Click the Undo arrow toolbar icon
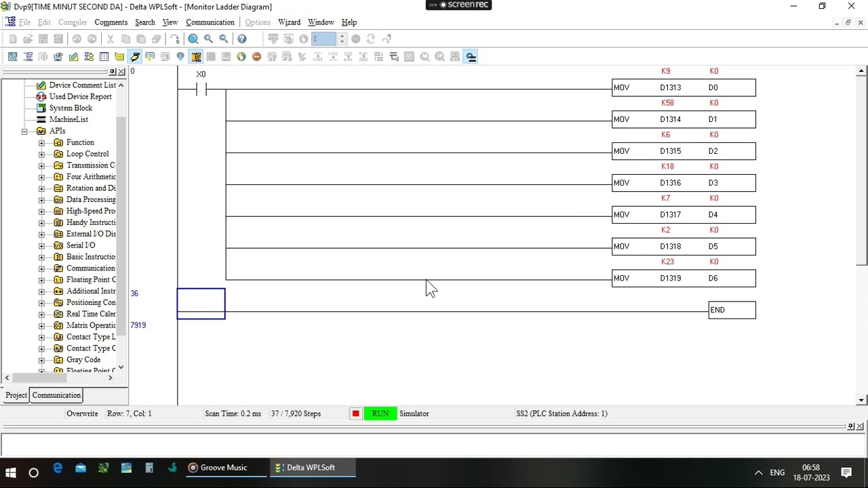Screen dimensions: 868x488 coord(77,39)
